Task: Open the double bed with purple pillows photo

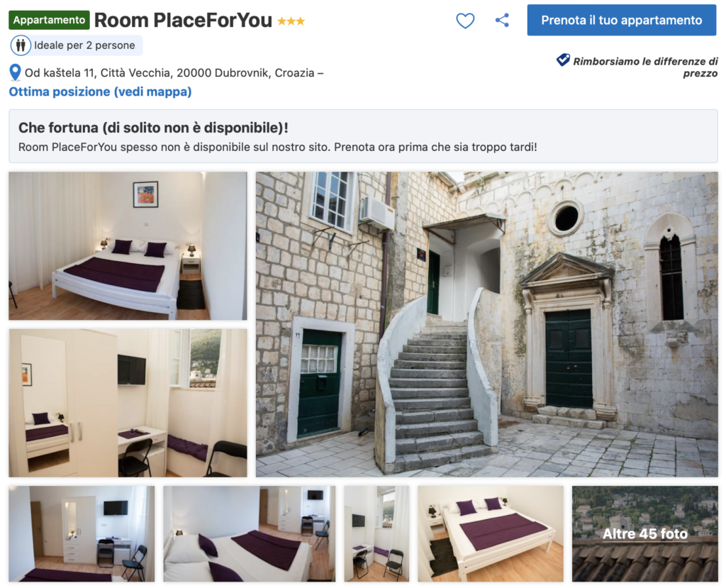Action: tap(128, 246)
